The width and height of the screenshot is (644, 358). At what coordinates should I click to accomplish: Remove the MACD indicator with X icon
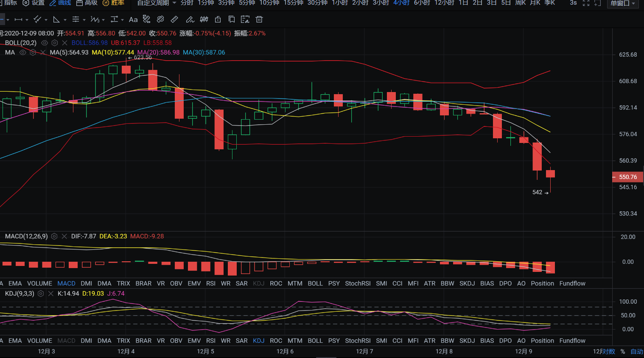(x=64, y=236)
